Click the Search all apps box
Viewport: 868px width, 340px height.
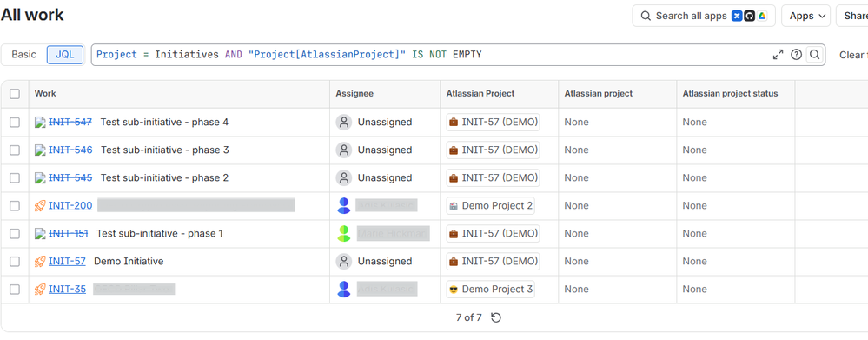coord(704,16)
